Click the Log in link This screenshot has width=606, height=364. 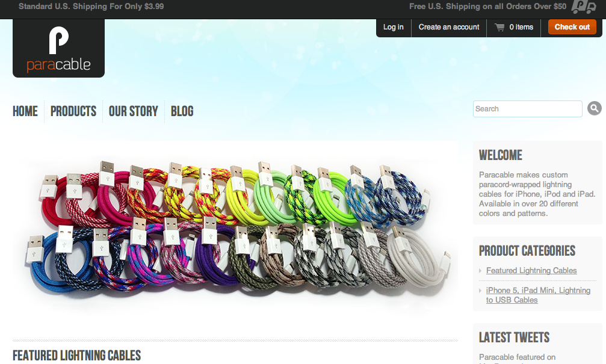[x=394, y=27]
